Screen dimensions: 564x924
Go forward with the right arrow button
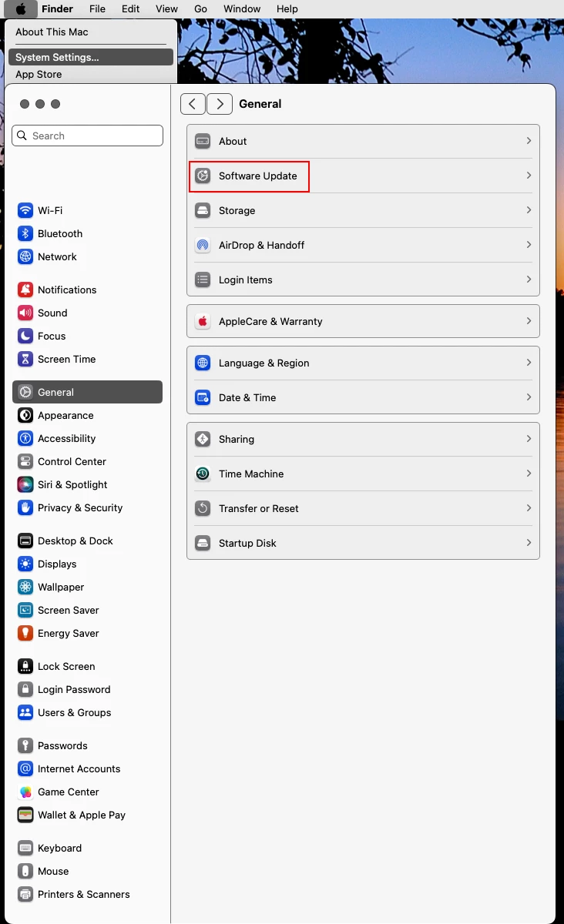[x=220, y=104]
